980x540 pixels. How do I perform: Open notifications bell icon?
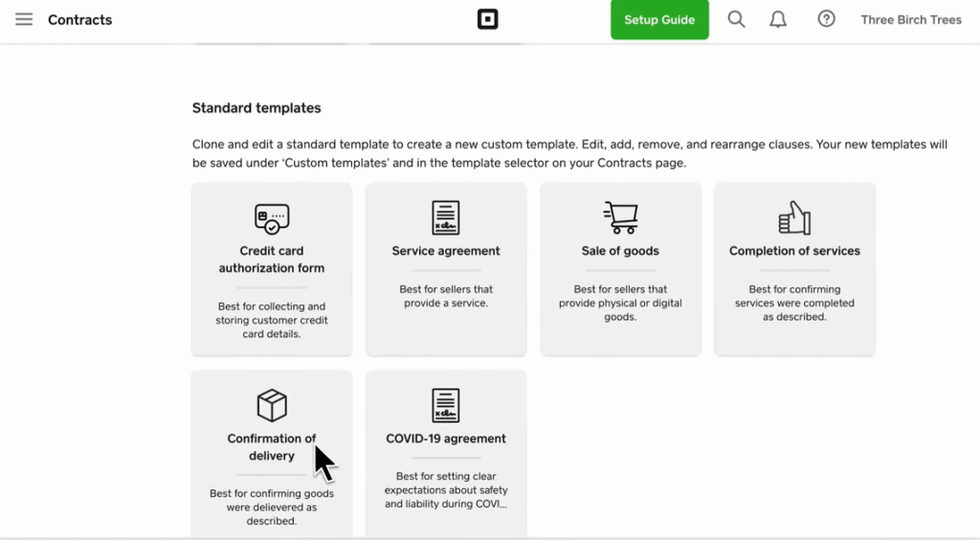[x=777, y=19]
